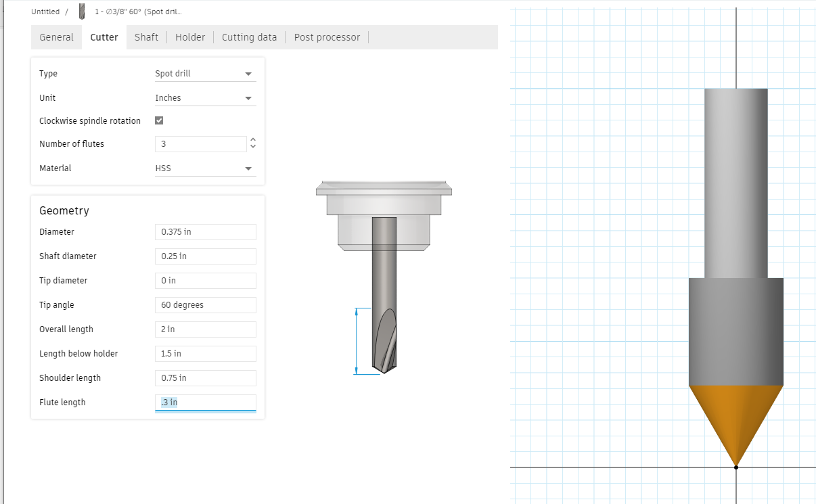Click the tool name breadcrumb 1 - ∅3/8" 60°
The height and width of the screenshot is (504, 816).
click(138, 12)
